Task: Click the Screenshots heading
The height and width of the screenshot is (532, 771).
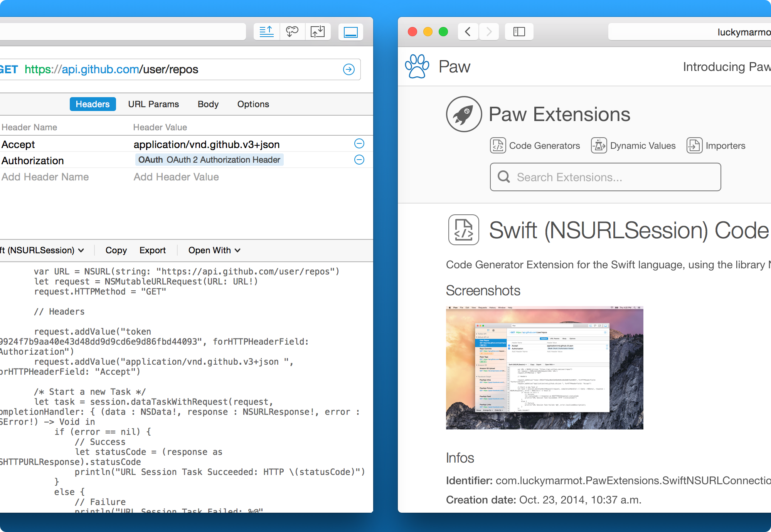Action: 483,290
